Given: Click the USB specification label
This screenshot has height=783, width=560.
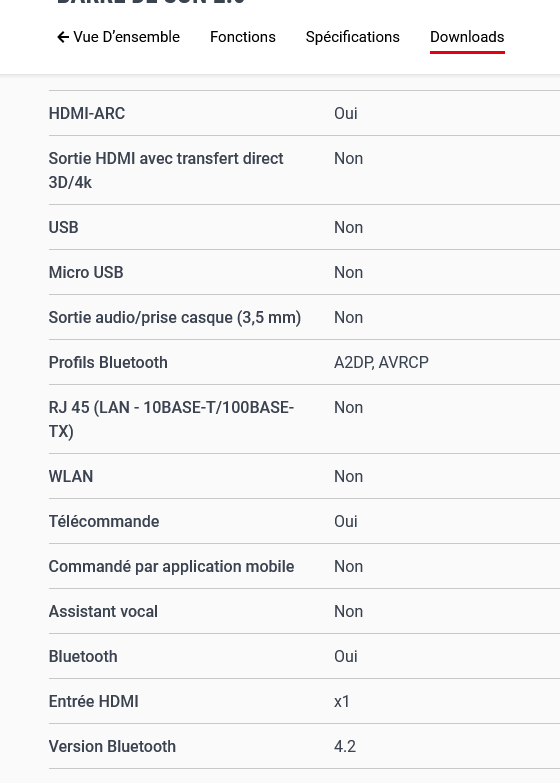Looking at the screenshot, I should click(63, 227).
